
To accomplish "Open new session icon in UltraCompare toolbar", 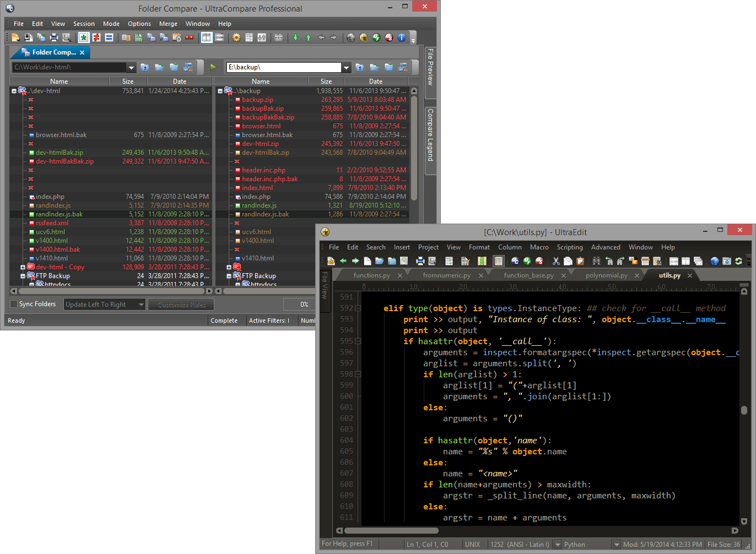I will tap(15, 37).
